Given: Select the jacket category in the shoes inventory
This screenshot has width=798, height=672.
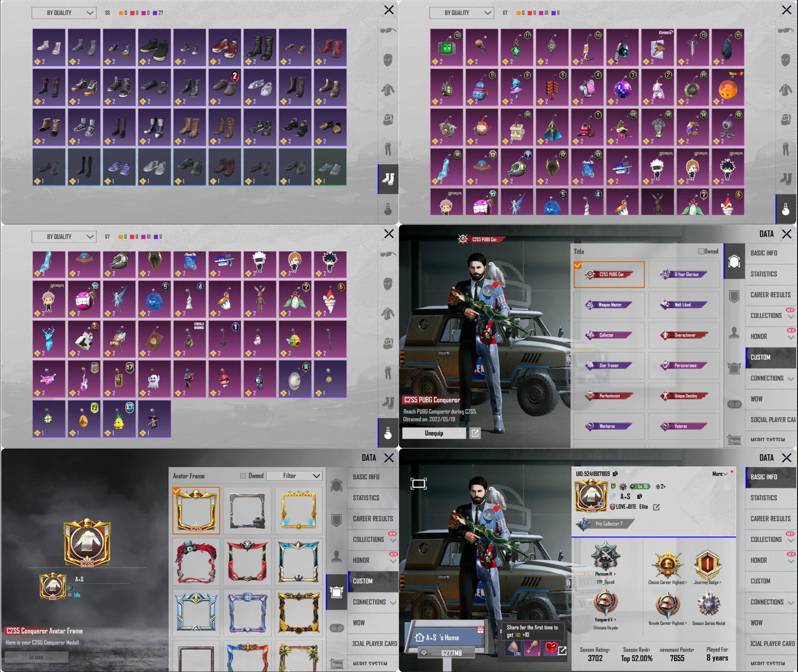Looking at the screenshot, I should click(x=388, y=90).
